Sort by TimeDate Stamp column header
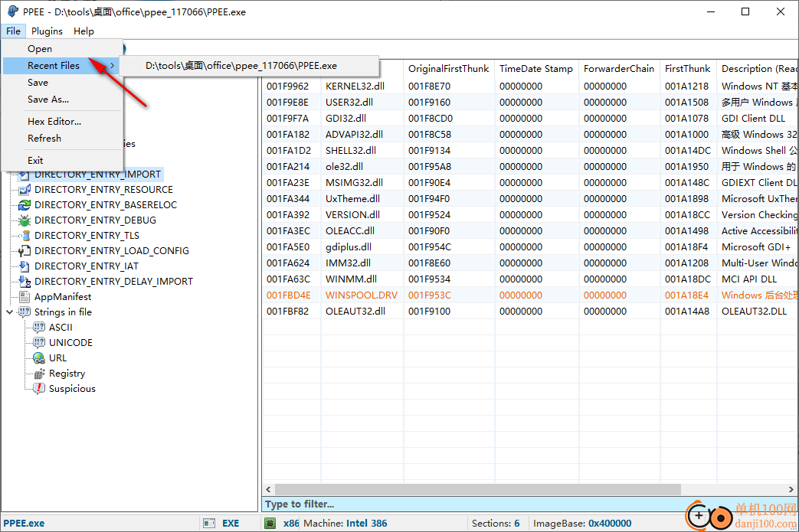 click(536, 69)
